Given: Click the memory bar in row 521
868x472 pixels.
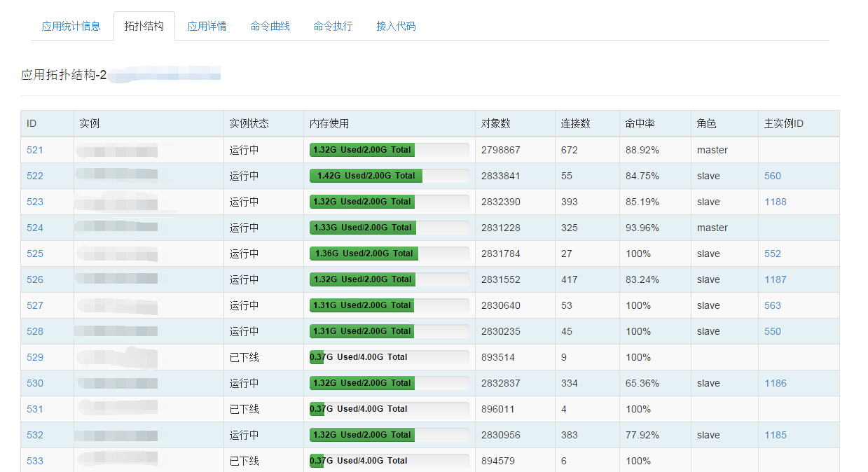Looking at the screenshot, I should (390, 150).
